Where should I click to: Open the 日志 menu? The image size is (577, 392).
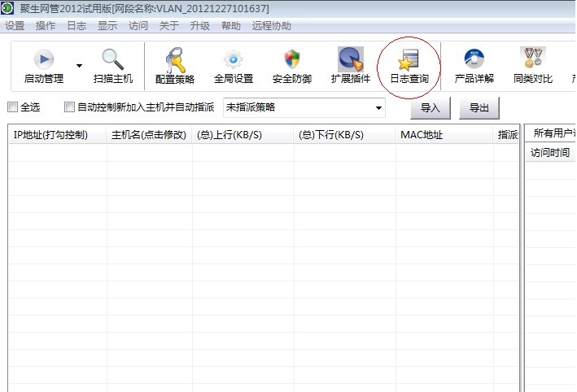point(76,26)
